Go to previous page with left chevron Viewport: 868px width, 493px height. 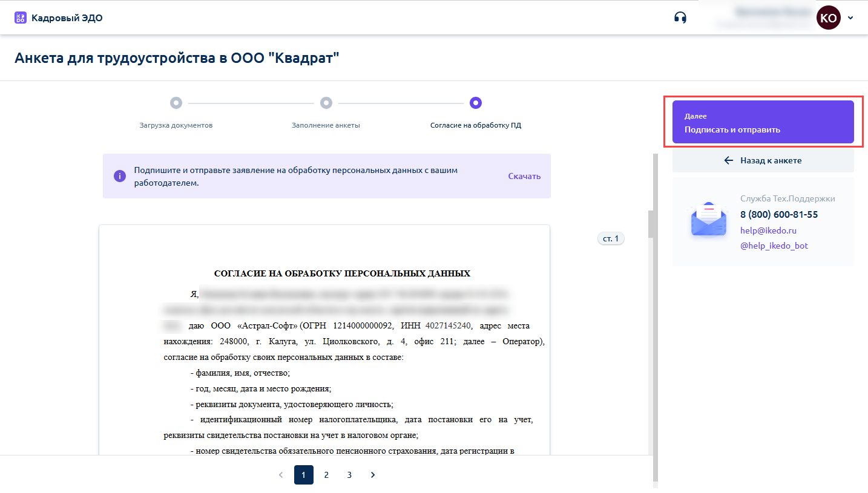pyautogui.click(x=281, y=475)
